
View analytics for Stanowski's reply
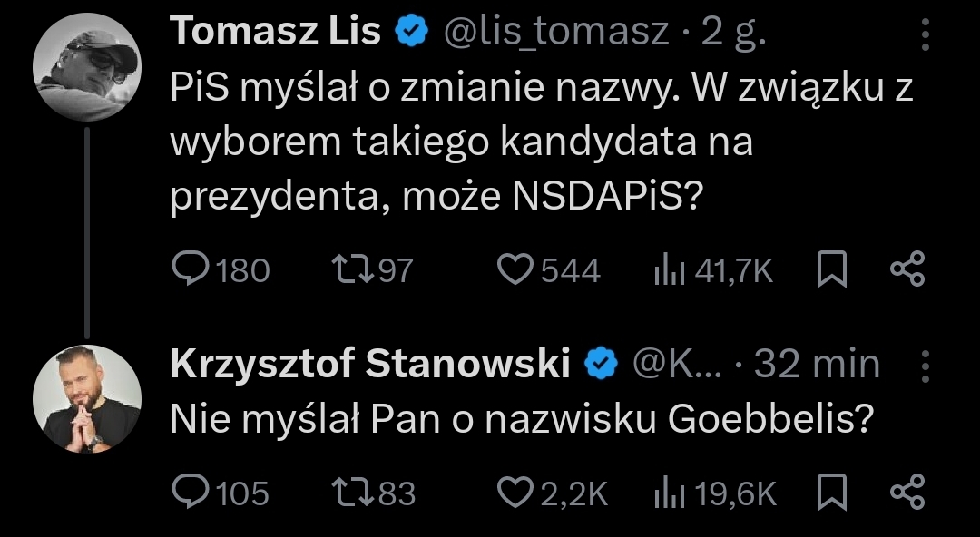tap(669, 493)
